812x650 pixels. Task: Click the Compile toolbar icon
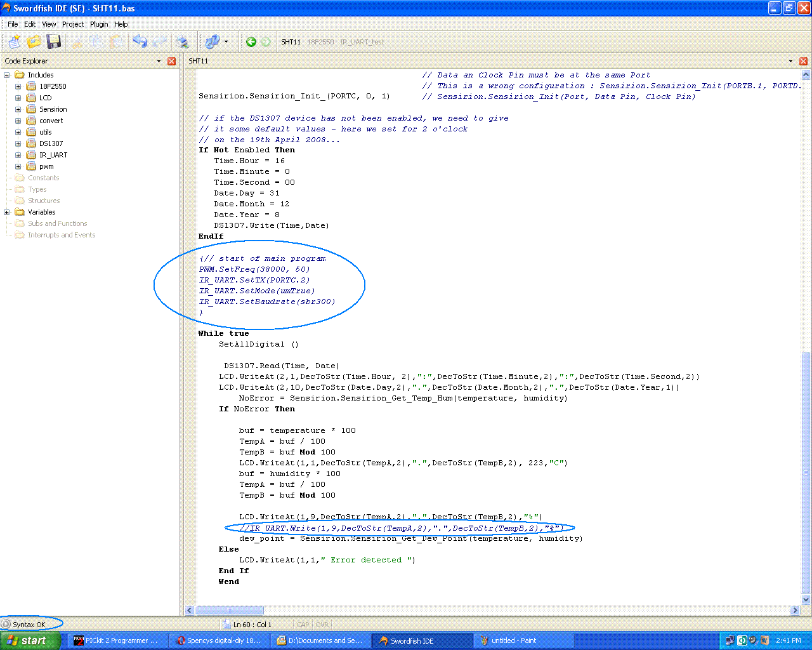pyautogui.click(x=212, y=42)
